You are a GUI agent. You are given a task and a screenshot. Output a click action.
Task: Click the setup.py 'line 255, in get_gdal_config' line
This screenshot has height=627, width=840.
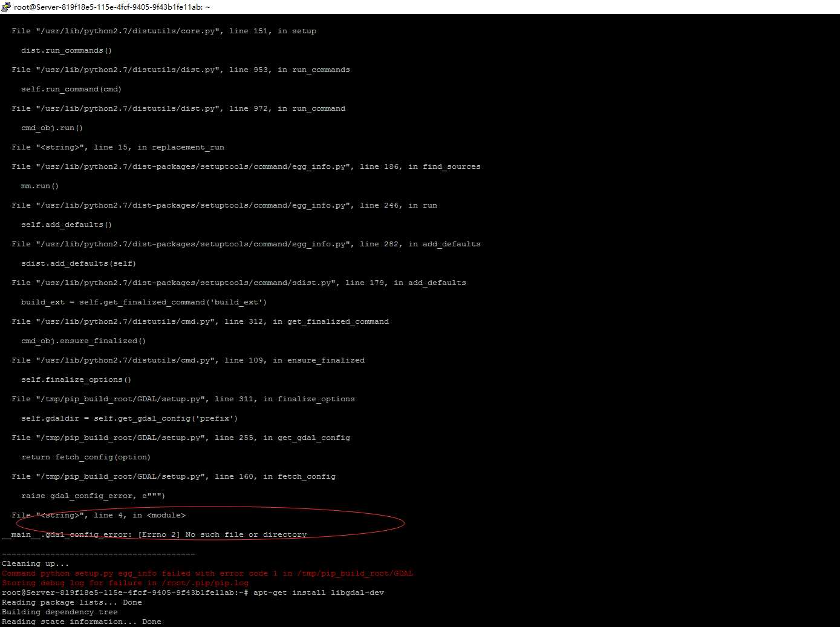pos(181,438)
